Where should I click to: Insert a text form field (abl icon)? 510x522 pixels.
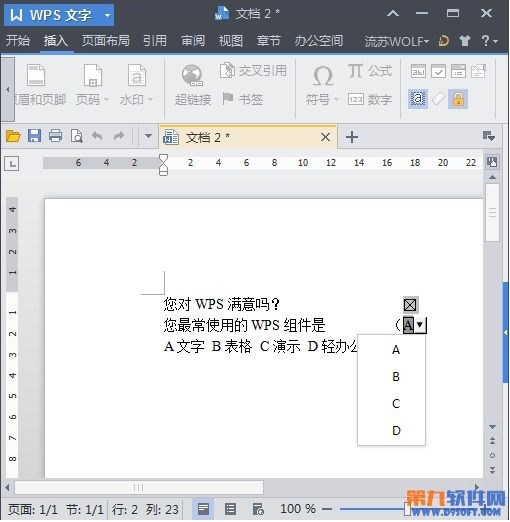click(x=418, y=71)
